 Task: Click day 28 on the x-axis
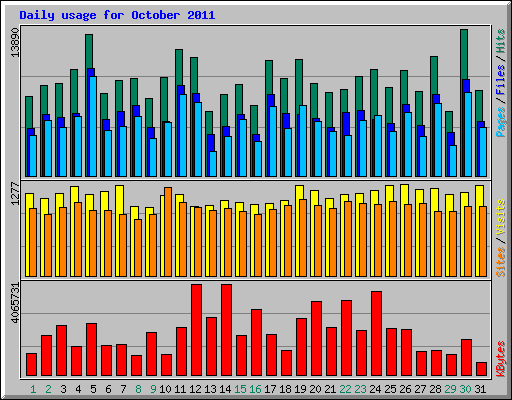435,389
